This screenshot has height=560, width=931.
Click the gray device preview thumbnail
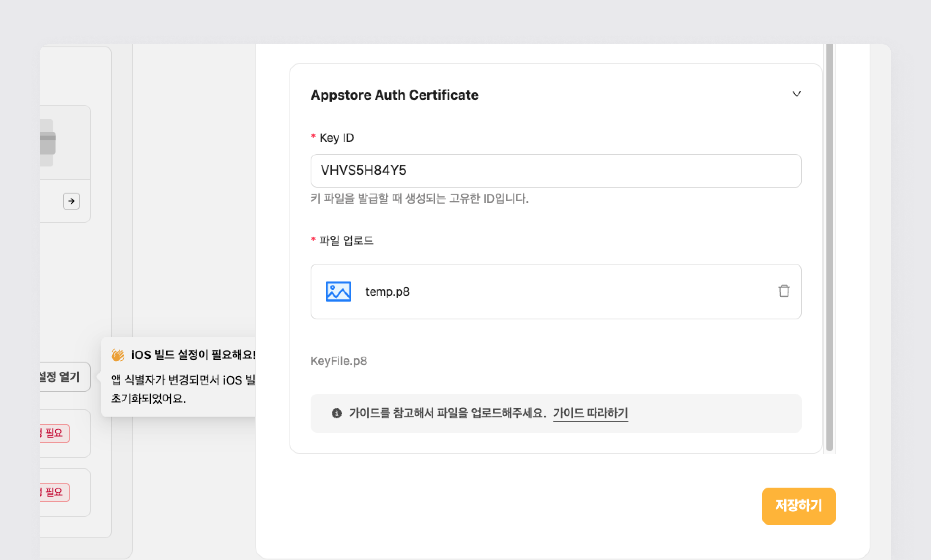coord(48,143)
